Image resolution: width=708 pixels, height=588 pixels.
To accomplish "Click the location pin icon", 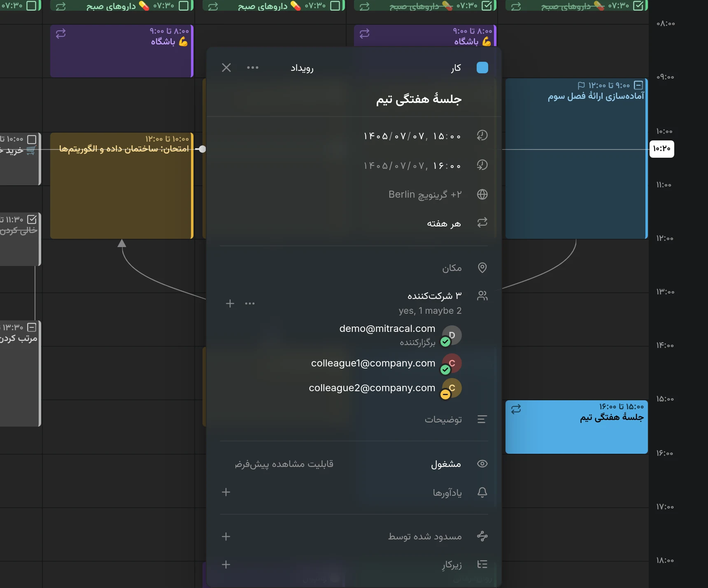I will pos(482,268).
